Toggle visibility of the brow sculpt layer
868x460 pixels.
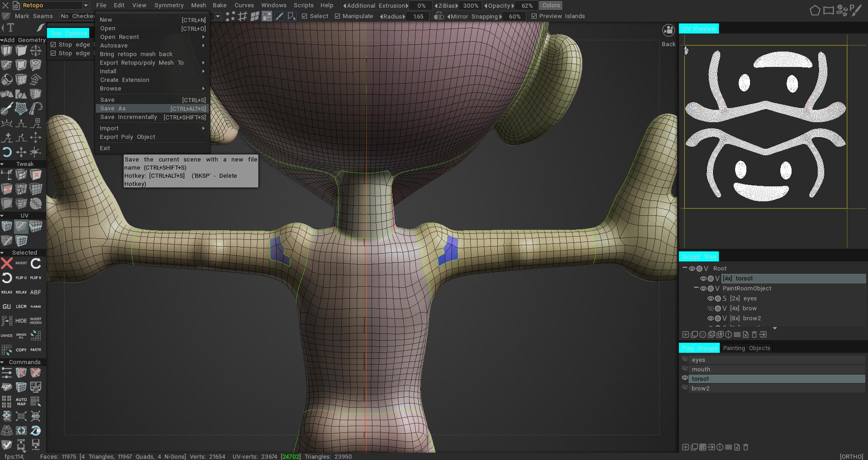710,308
